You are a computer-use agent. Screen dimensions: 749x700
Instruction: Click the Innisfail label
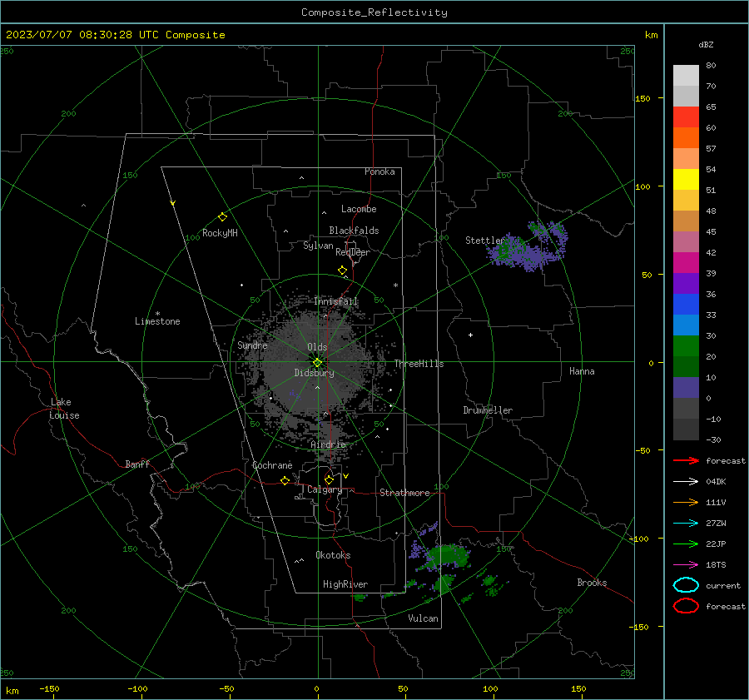[x=335, y=301]
